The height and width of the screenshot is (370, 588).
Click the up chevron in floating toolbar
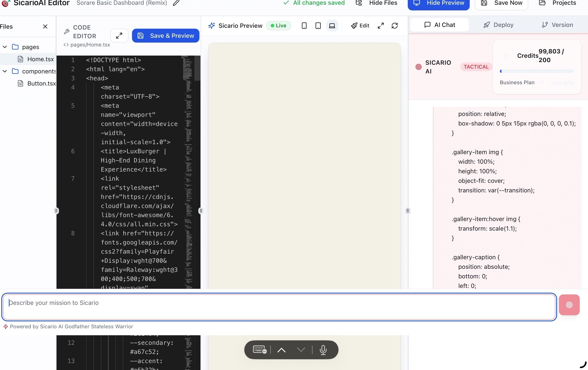click(281, 350)
